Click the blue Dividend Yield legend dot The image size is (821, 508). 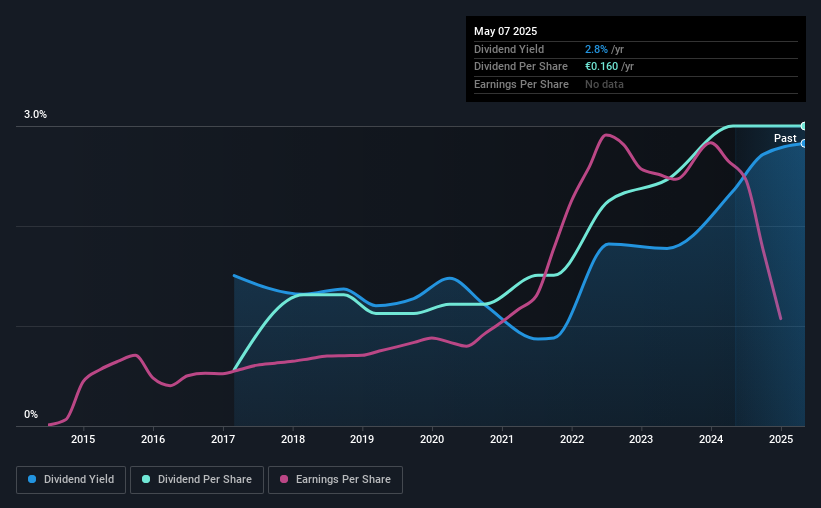32,479
